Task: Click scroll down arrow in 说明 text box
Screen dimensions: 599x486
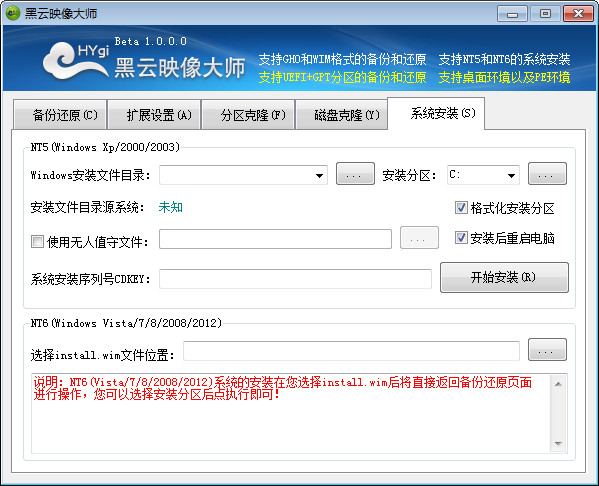Action: [558, 444]
